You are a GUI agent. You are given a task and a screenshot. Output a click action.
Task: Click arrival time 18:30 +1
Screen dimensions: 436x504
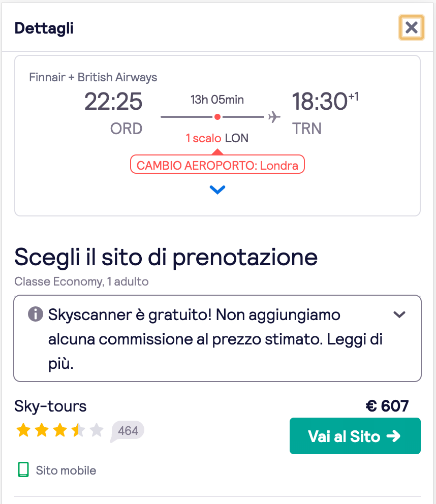(x=325, y=101)
